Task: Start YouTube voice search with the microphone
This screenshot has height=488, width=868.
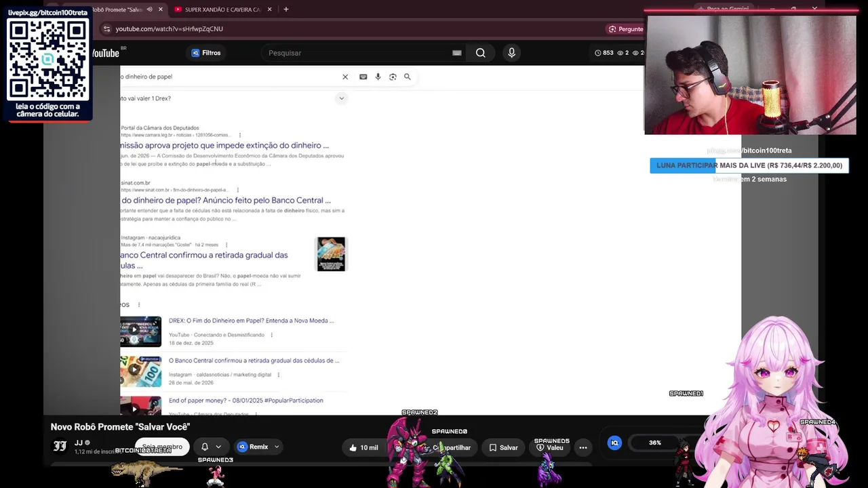Action: pos(512,53)
